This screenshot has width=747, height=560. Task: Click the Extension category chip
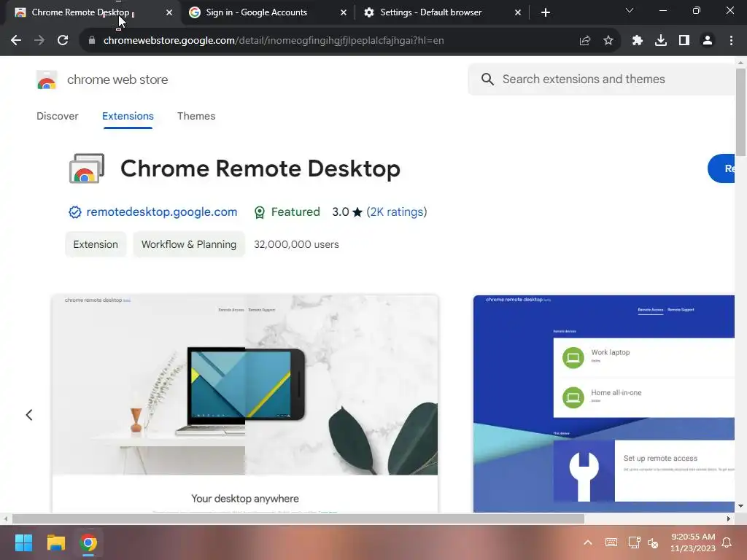point(96,244)
